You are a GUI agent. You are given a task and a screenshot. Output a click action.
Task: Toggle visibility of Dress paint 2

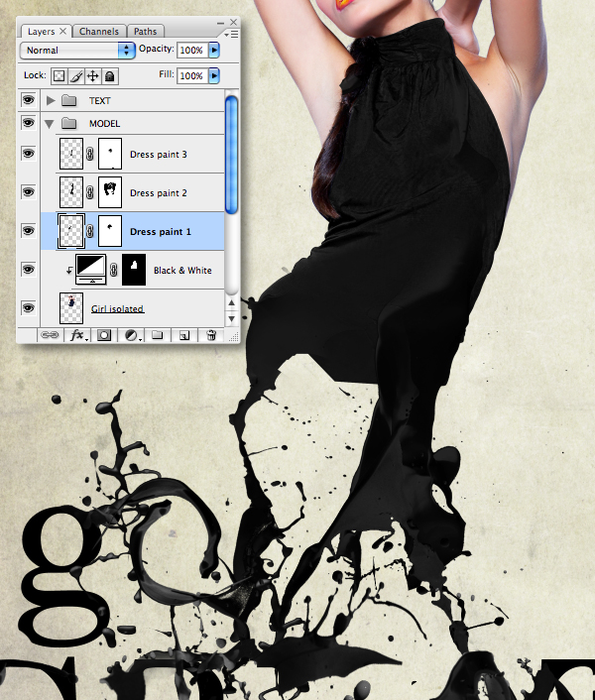(x=28, y=192)
